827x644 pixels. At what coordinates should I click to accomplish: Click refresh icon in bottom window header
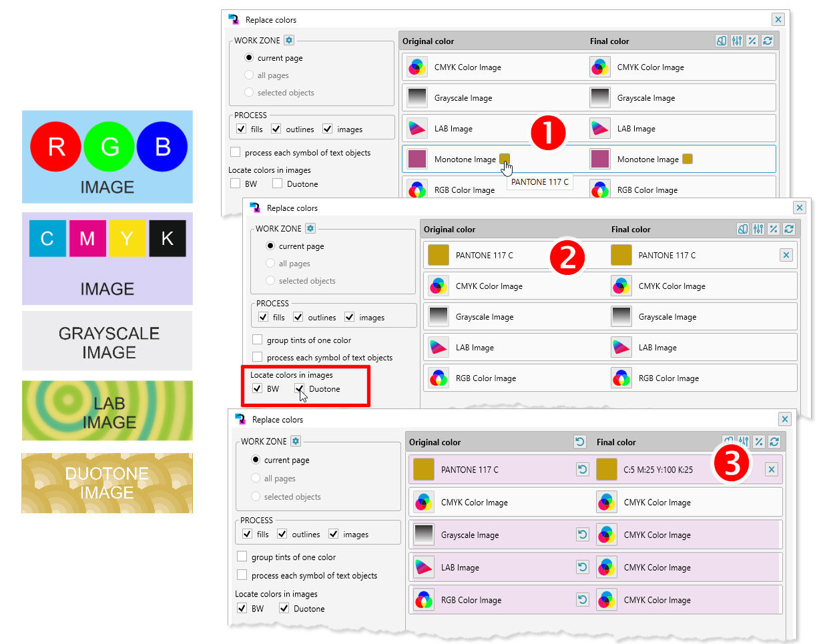pyautogui.click(x=774, y=442)
